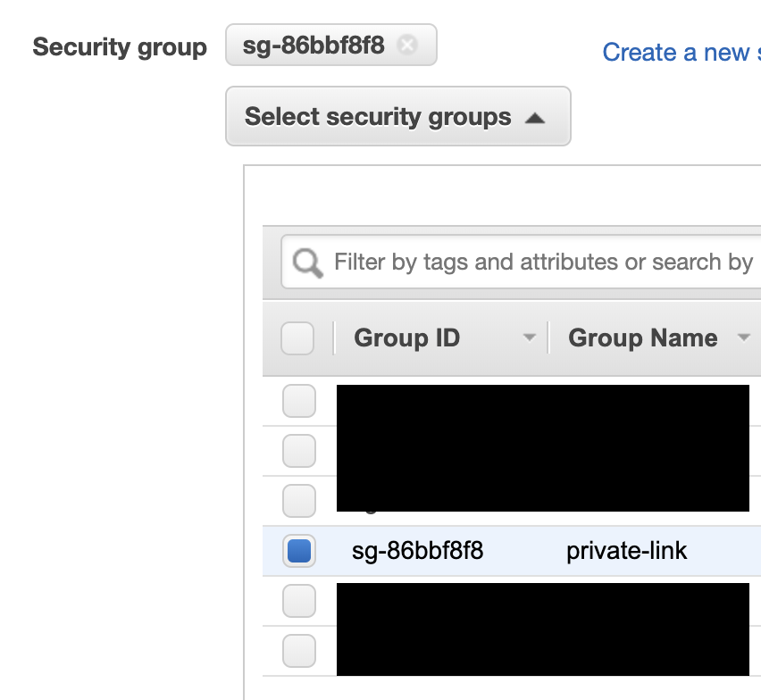Click the up arrow on Select security groups
This screenshot has height=700, width=761.
click(535, 118)
